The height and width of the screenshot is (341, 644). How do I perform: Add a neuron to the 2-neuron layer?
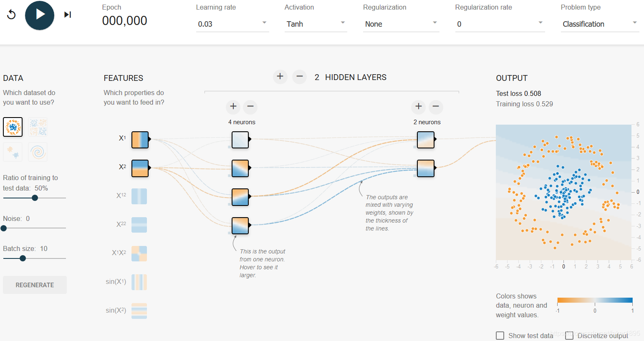(x=419, y=107)
